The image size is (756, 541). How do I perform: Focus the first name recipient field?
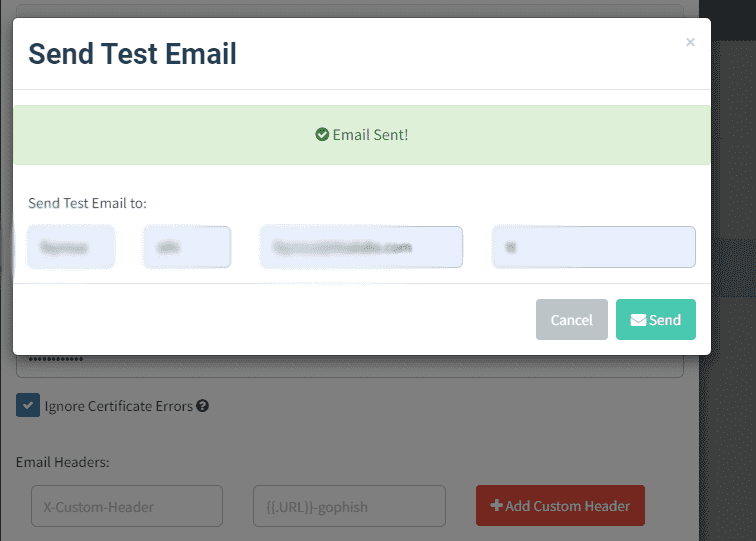[x=71, y=247]
